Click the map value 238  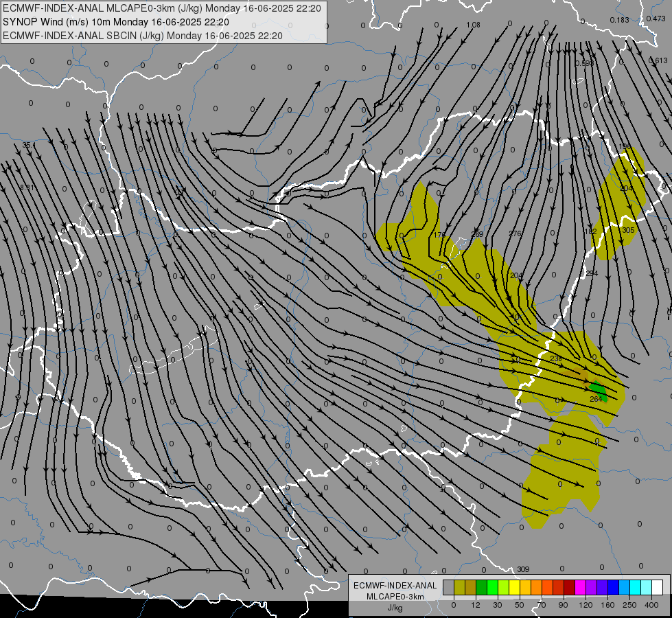[556, 358]
